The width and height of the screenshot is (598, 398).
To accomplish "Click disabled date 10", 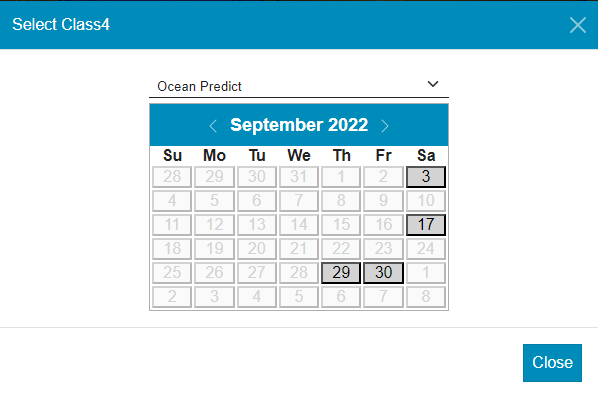I will click(x=426, y=201).
